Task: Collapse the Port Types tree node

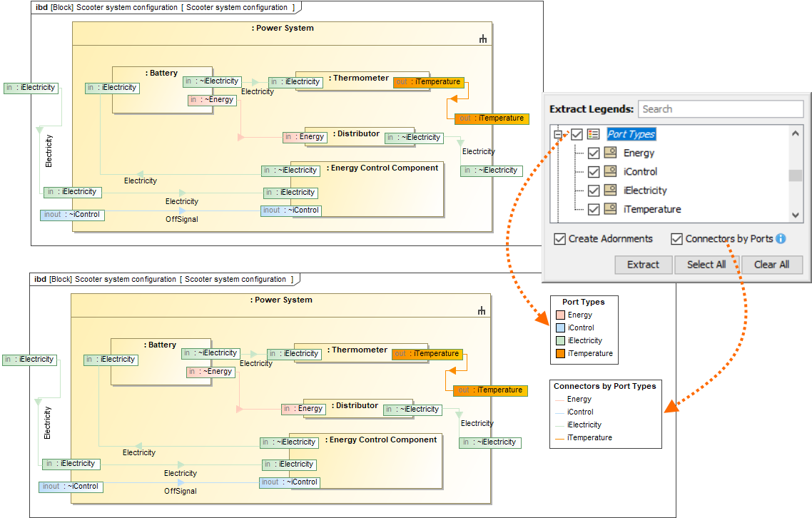Action: coord(558,134)
